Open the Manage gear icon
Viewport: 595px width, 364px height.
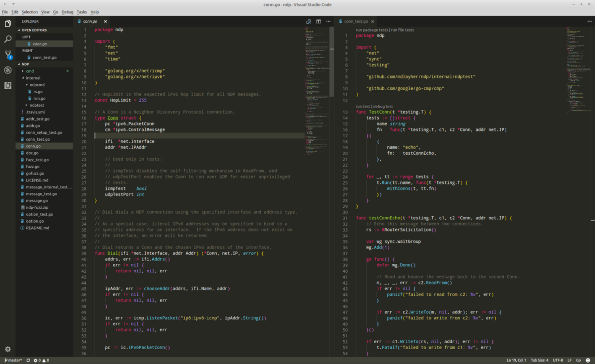point(8,349)
